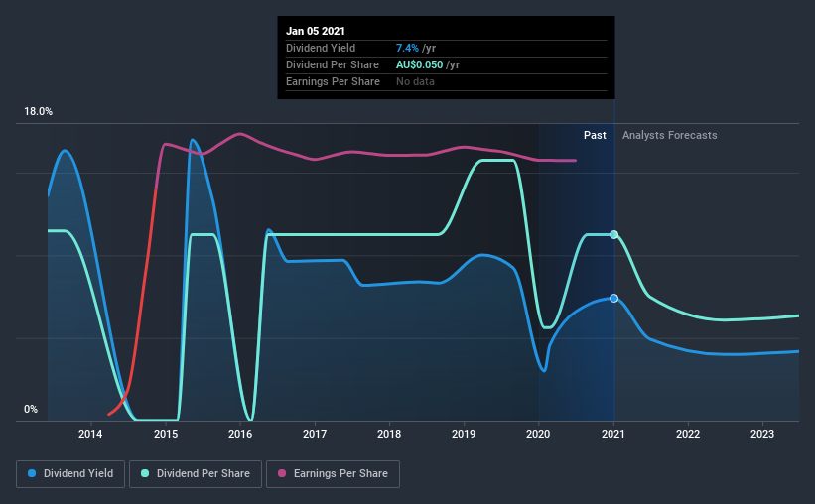Click the pink Earnings Per Share legend dot
Viewport: 815px width, 504px height.
tap(282, 473)
